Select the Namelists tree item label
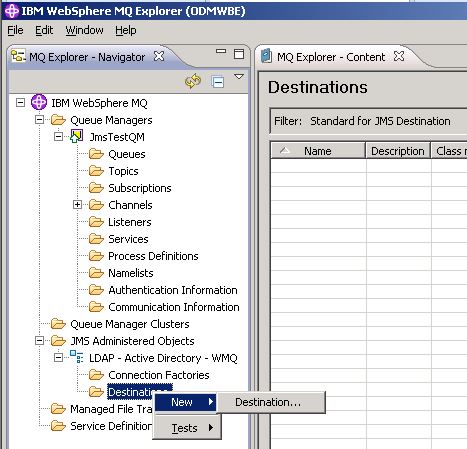467x449 pixels. (x=131, y=273)
